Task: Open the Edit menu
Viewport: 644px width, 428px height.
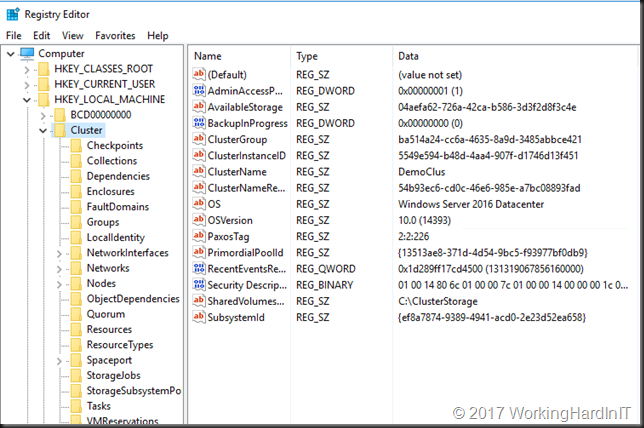Action: pos(41,36)
